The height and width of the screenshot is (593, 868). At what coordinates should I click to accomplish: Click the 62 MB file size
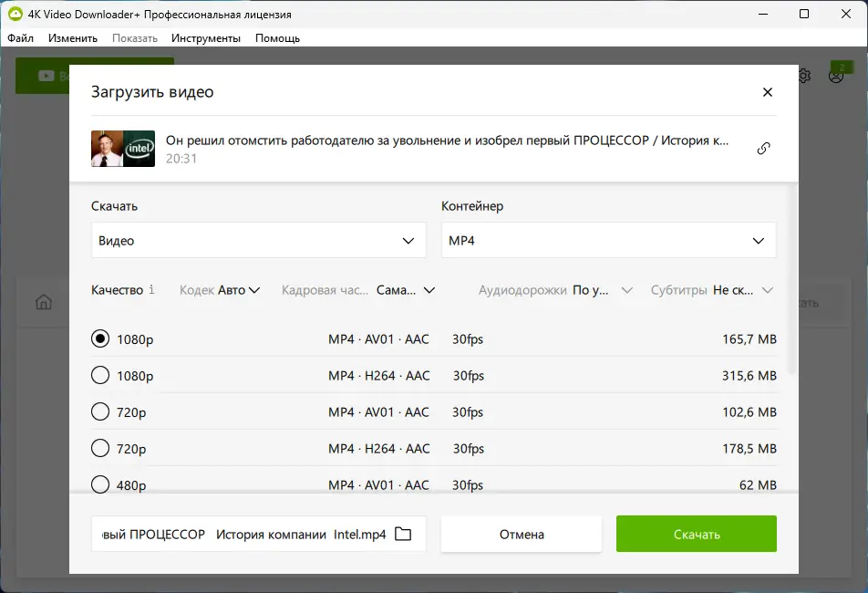click(x=758, y=485)
